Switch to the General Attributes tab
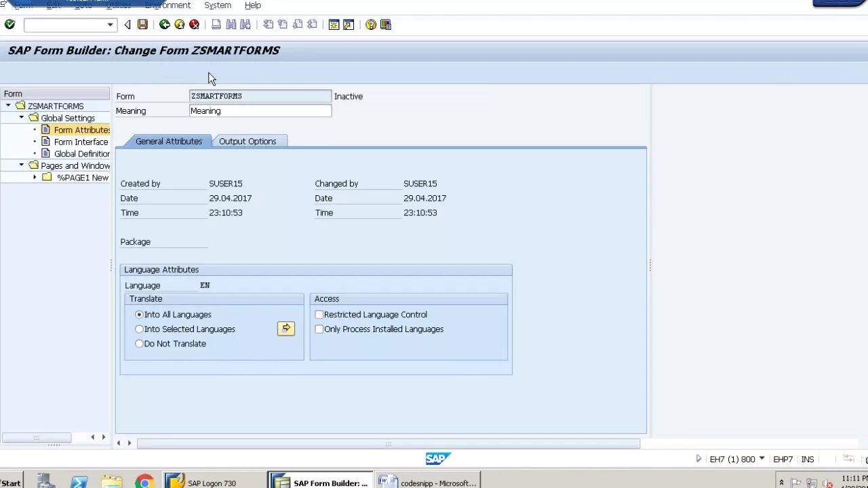The width and height of the screenshot is (868, 488). click(169, 141)
